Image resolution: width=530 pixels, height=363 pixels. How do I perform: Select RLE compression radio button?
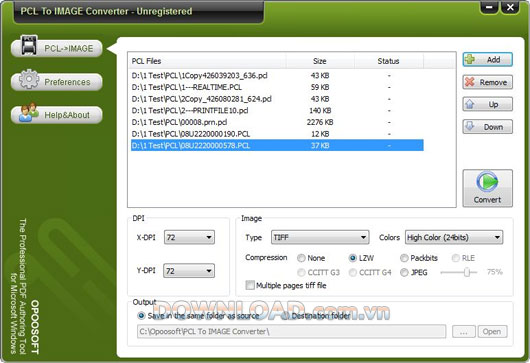point(456,258)
